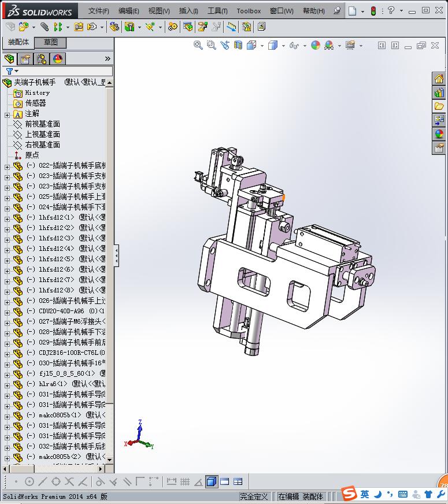Click the Insert Components icon
The image size is (448, 504).
click(24, 27)
